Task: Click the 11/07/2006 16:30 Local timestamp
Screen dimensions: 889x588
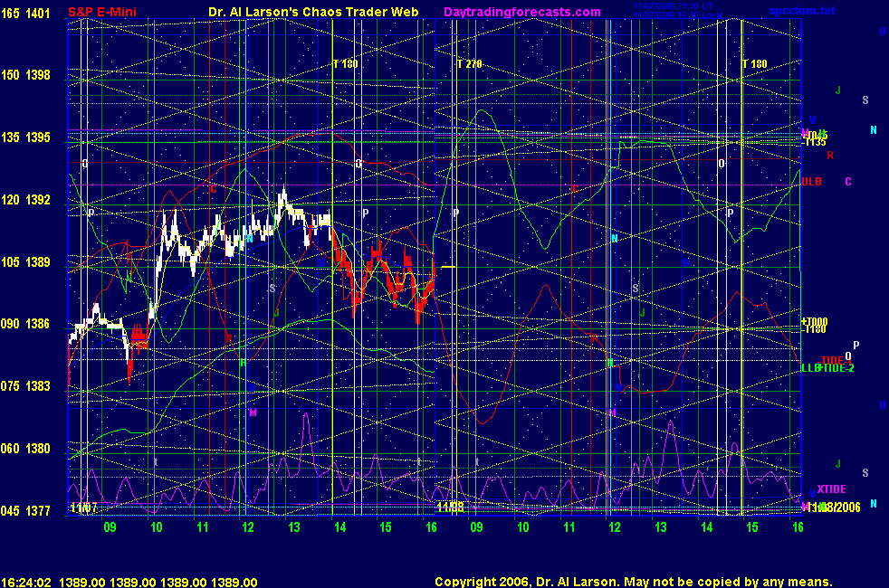Action: (x=678, y=14)
